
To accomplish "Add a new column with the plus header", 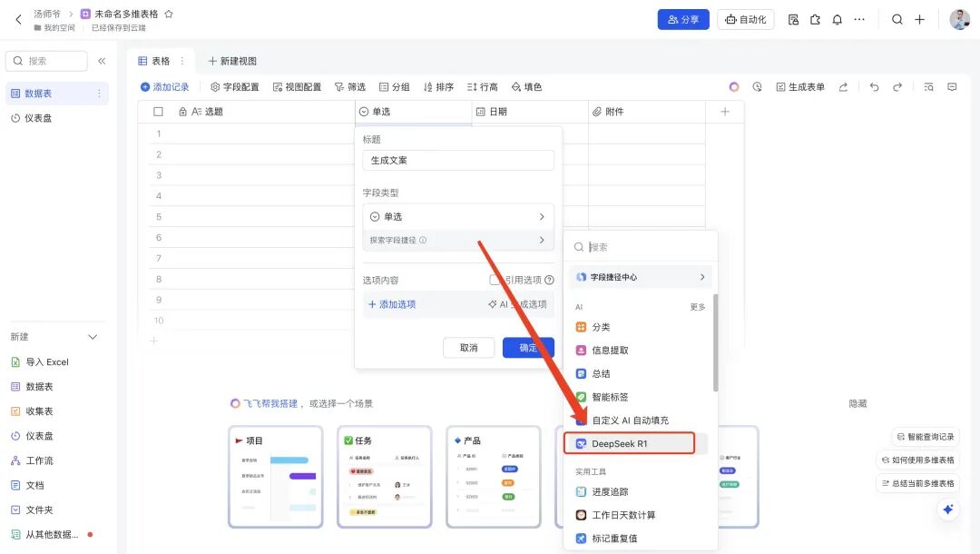I will click(x=725, y=112).
